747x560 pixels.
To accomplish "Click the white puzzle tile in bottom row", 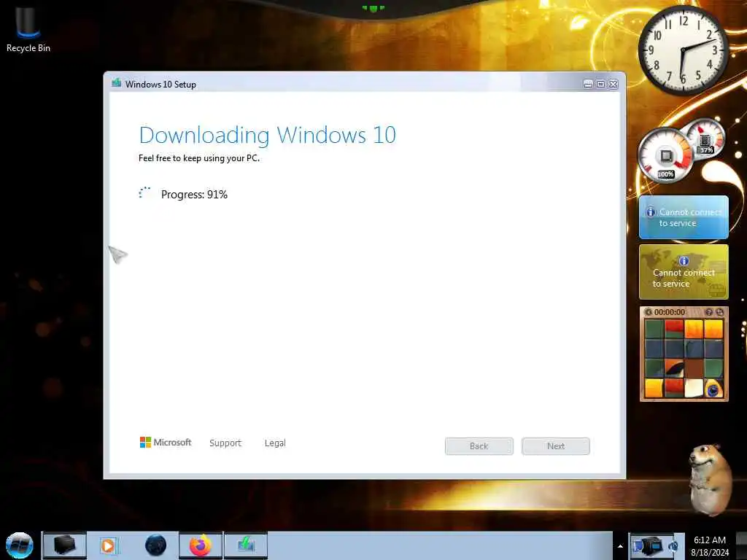I will click(694, 388).
